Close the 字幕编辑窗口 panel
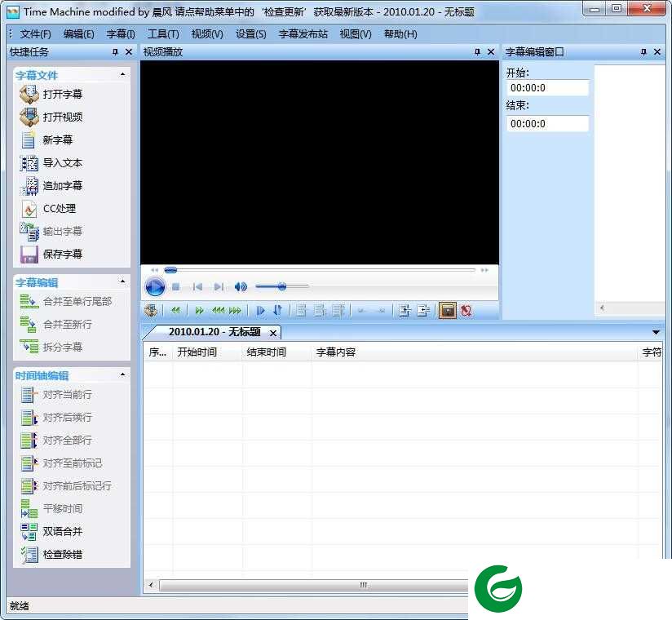This screenshot has width=672, height=620. coord(657,52)
